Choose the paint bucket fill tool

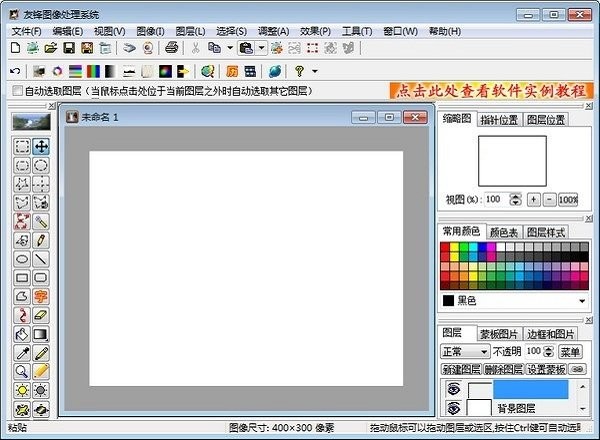(x=22, y=335)
